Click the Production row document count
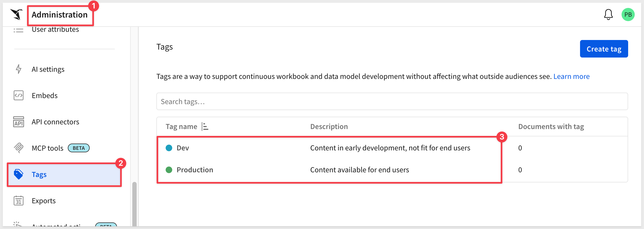 coord(520,170)
